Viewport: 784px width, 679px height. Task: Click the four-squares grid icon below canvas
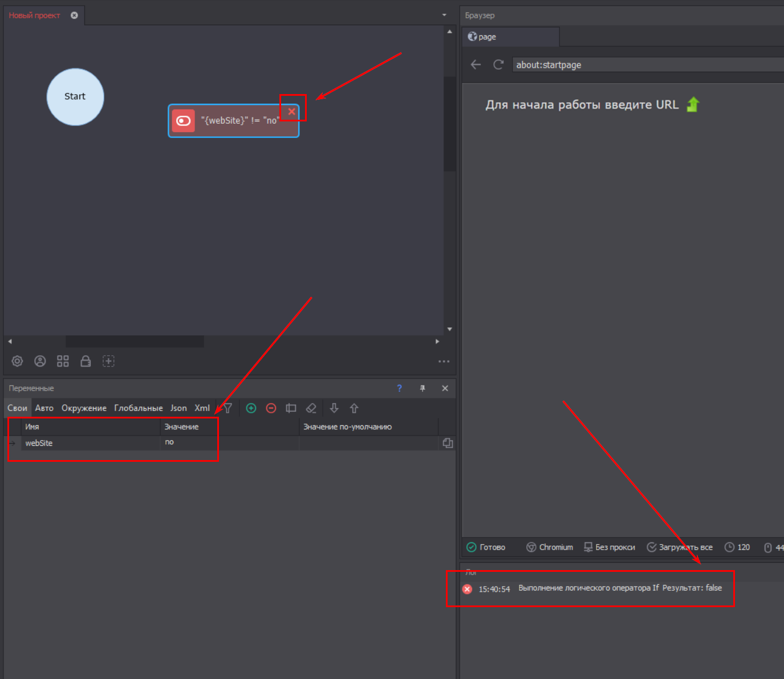[63, 361]
